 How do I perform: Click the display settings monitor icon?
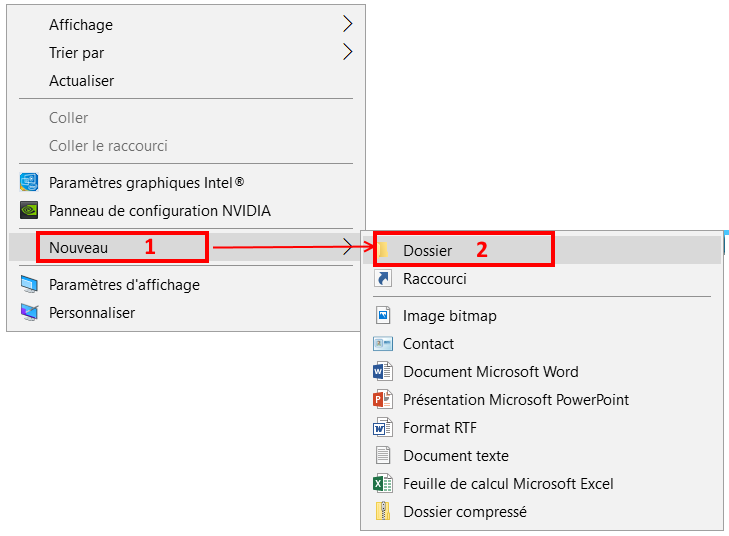29,285
